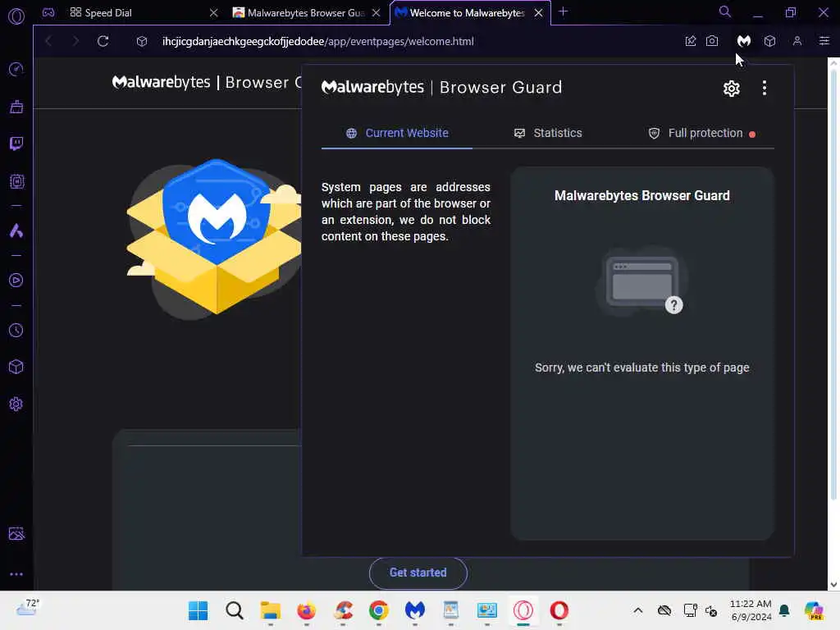The image size is (840, 630).
Task: Close the Malwarebytes Browser Guard store tab
Action: (377, 12)
